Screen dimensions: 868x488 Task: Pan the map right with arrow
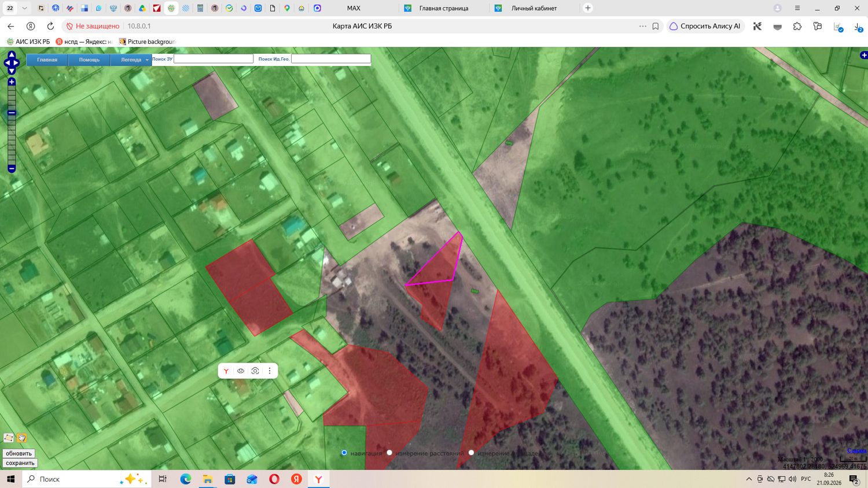coord(17,63)
